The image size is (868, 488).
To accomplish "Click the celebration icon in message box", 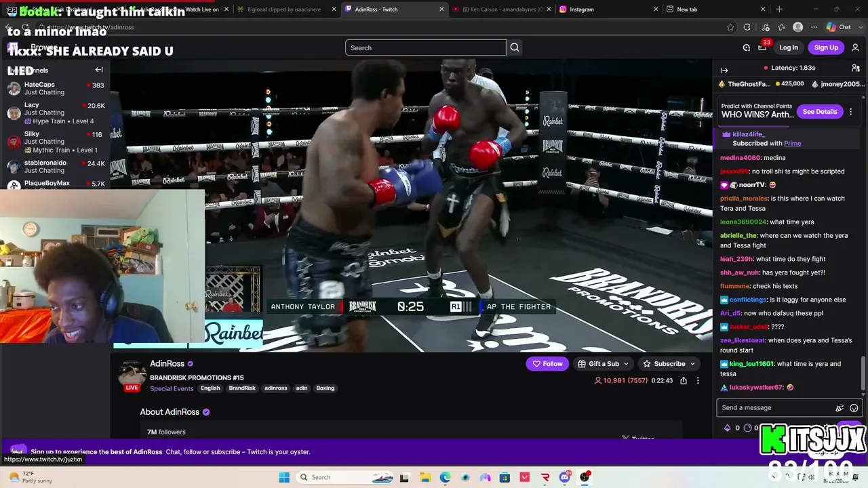I will coord(840,408).
